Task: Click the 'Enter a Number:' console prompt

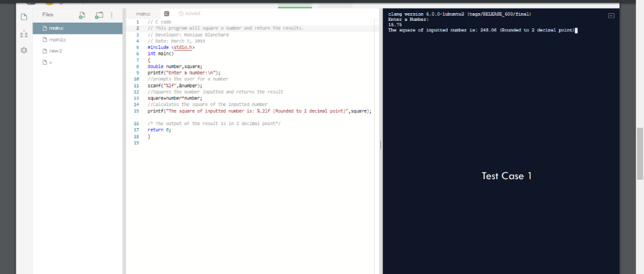Action: click(408, 19)
